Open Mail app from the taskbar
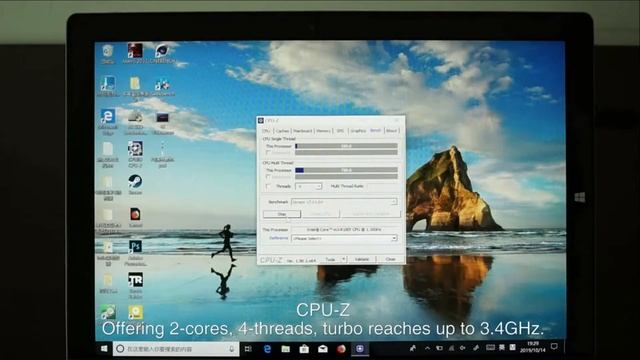Screen dimensions: 640x360 tap(322, 349)
